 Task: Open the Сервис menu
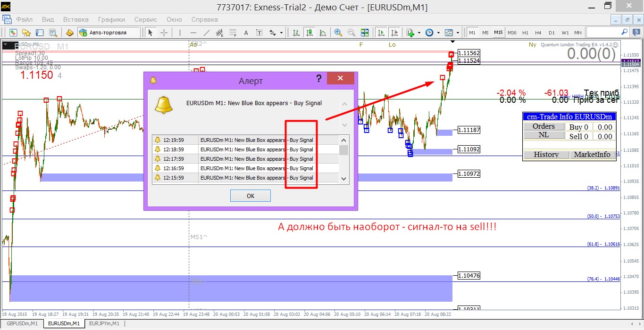146,19
